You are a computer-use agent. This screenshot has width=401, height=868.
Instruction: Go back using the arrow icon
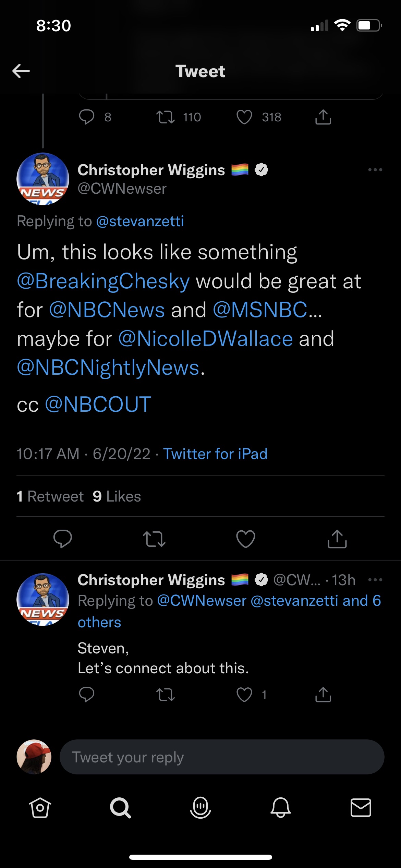21,71
